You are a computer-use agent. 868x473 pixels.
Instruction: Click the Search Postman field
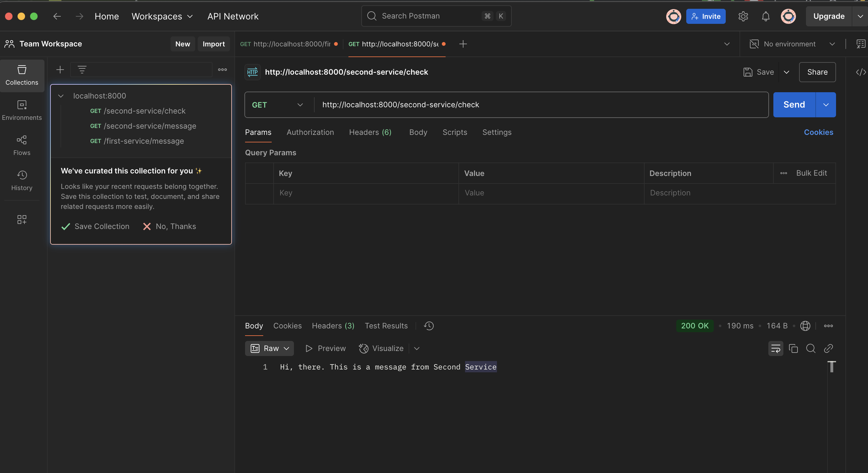[x=436, y=16]
